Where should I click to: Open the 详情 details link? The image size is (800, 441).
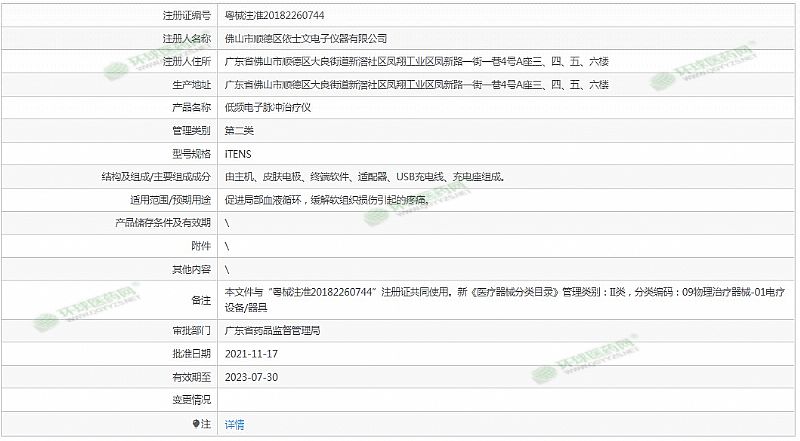click(x=234, y=425)
